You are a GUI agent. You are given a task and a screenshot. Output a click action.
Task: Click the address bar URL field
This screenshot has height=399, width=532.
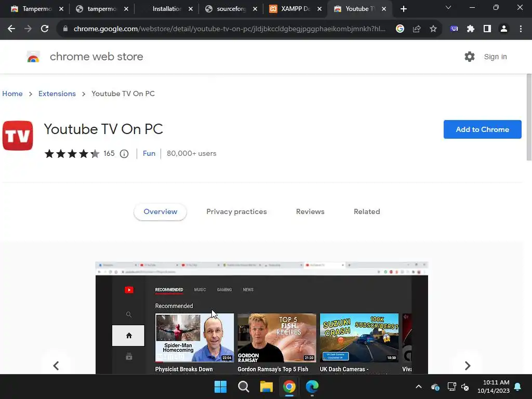click(229, 29)
